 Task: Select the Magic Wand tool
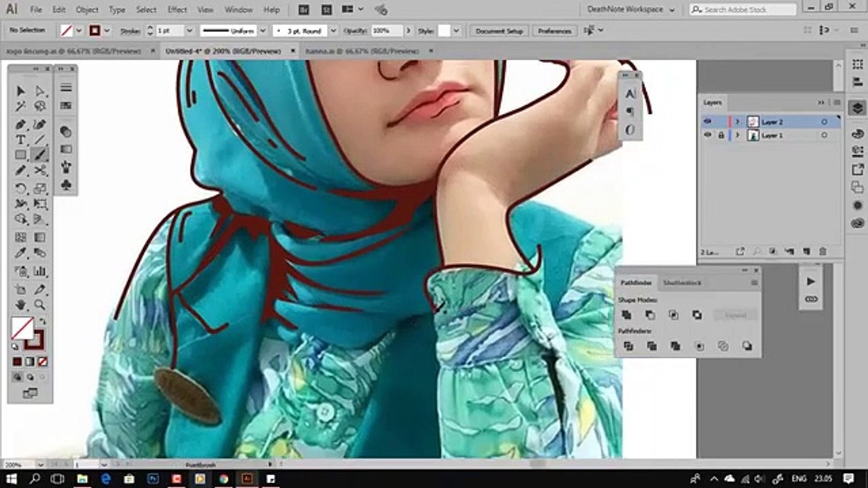(x=21, y=106)
